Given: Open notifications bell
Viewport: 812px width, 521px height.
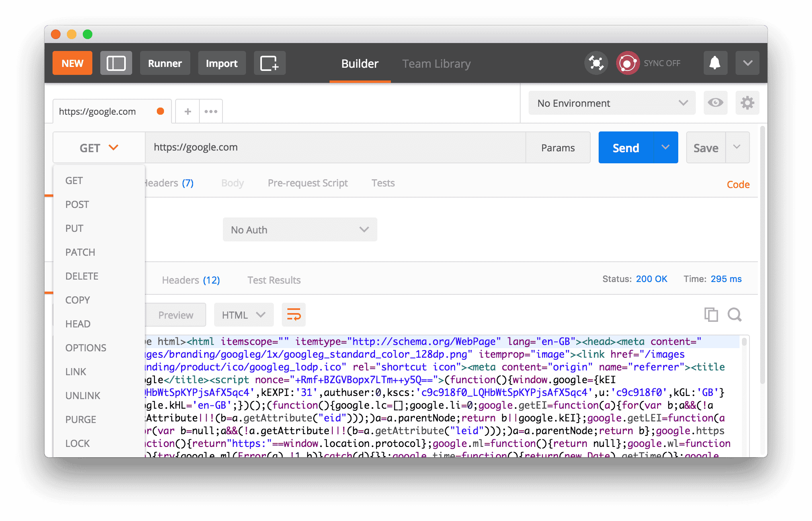Looking at the screenshot, I should tap(715, 63).
